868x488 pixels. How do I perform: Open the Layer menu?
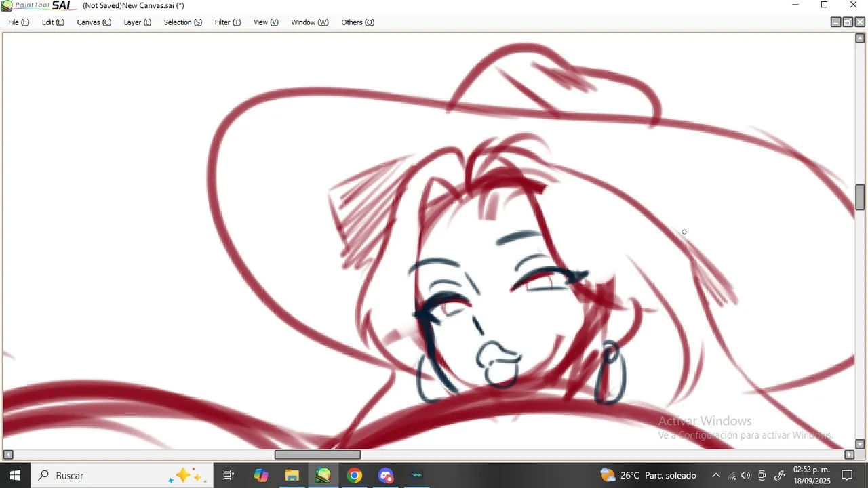137,22
